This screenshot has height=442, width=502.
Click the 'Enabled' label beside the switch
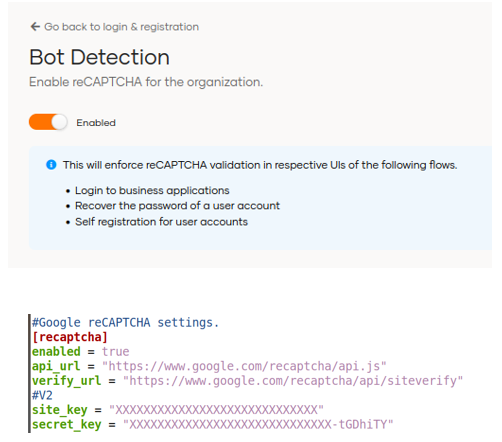point(96,123)
